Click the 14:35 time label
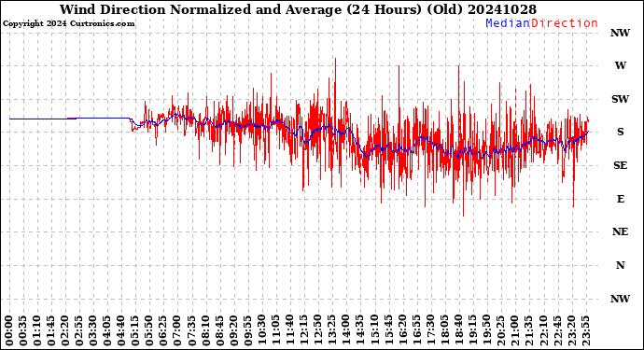Viewport: 644px width, 350px height. coord(360,331)
